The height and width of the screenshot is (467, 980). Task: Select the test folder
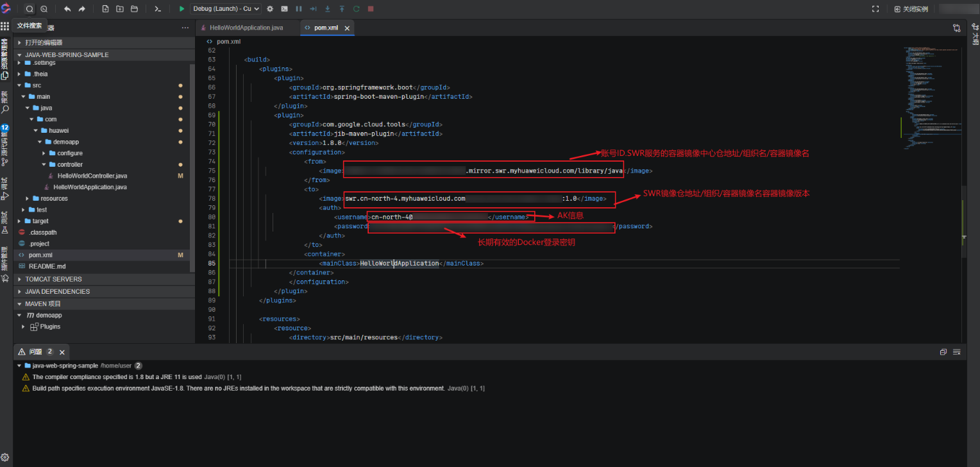click(42, 210)
